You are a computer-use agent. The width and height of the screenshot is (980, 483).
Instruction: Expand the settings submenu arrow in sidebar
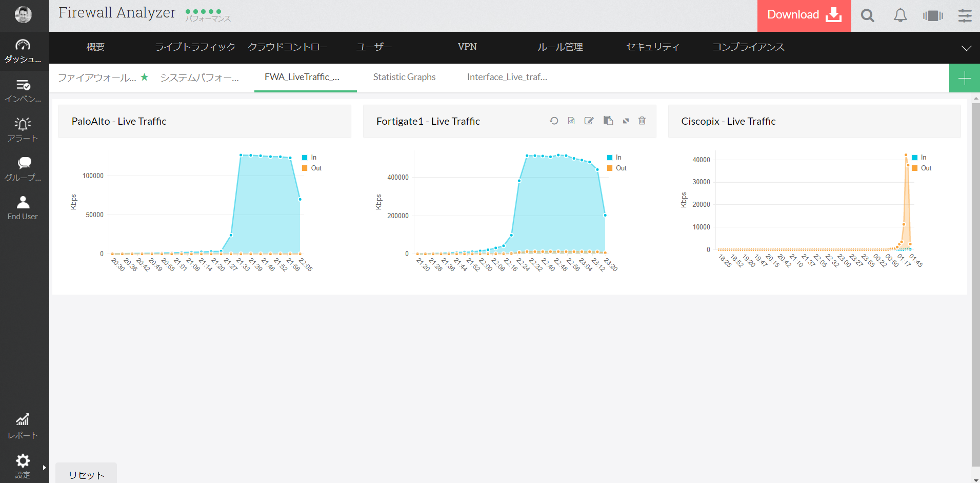tap(45, 468)
